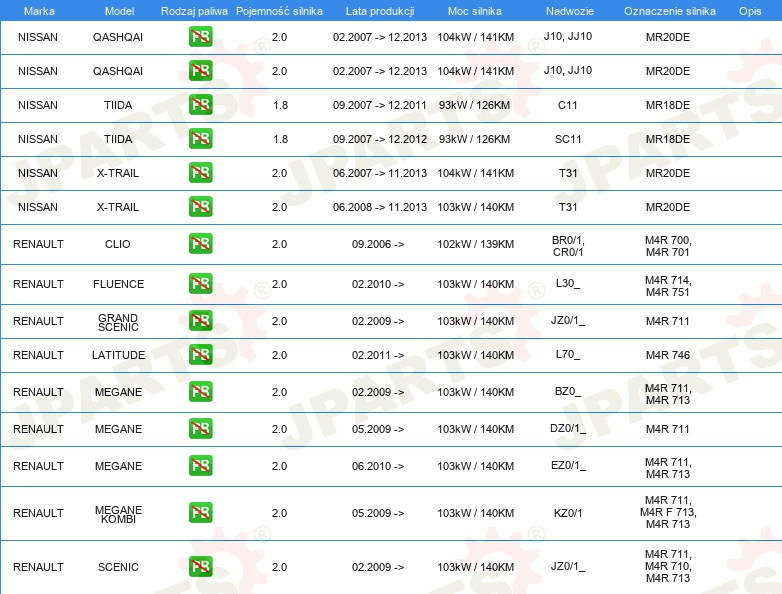Click the fuel icon beside Renault LATITUDE
Screen dimensions: 782x594
200,355
